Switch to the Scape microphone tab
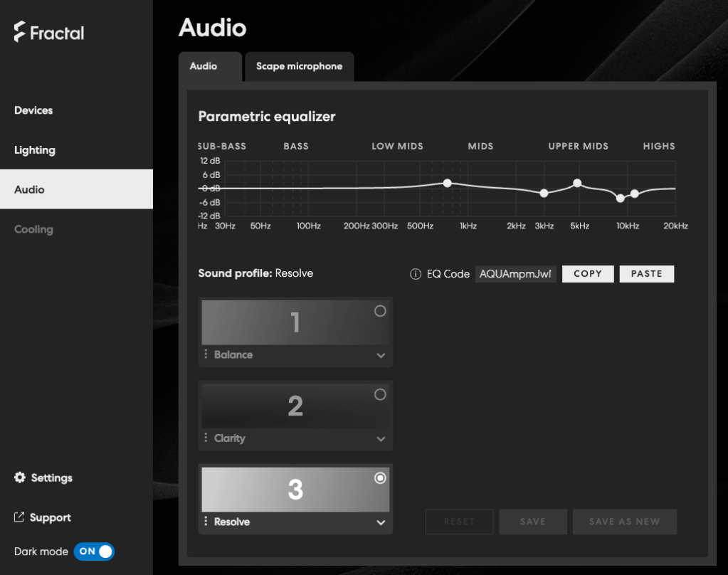The height and width of the screenshot is (575, 728). tap(299, 66)
